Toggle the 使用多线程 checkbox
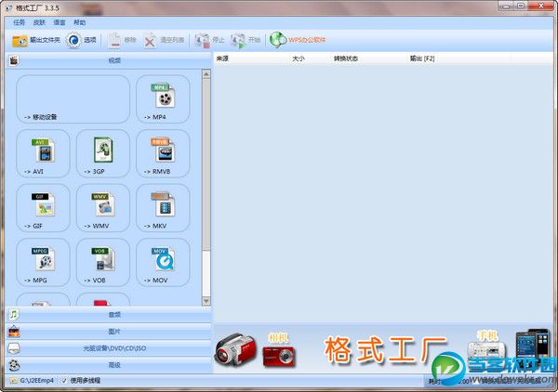 63,381
